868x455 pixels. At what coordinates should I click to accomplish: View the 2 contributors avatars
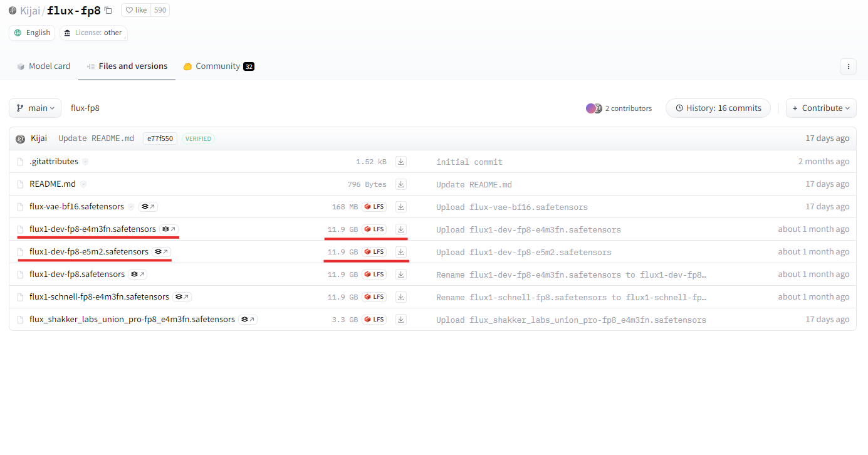point(594,108)
